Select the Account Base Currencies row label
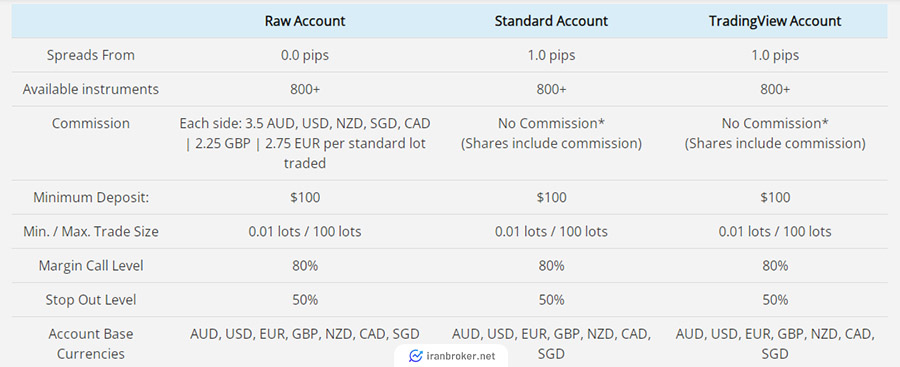 click(91, 343)
